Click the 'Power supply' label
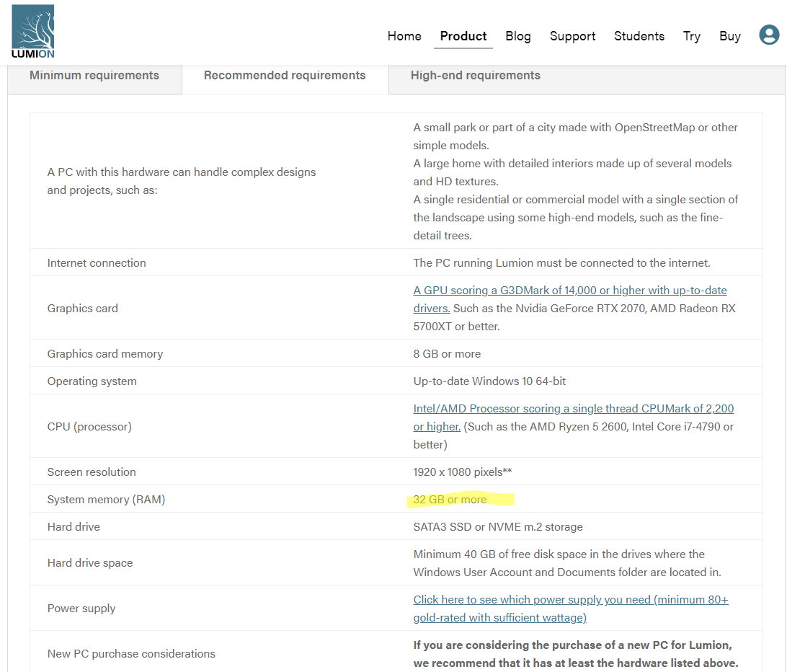This screenshot has height=672, width=787. (81, 609)
